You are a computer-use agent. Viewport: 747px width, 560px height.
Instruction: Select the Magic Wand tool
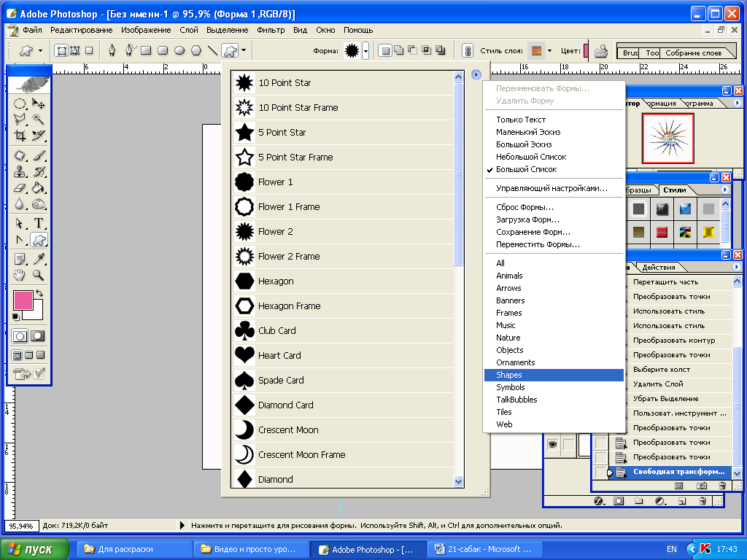tap(38, 119)
